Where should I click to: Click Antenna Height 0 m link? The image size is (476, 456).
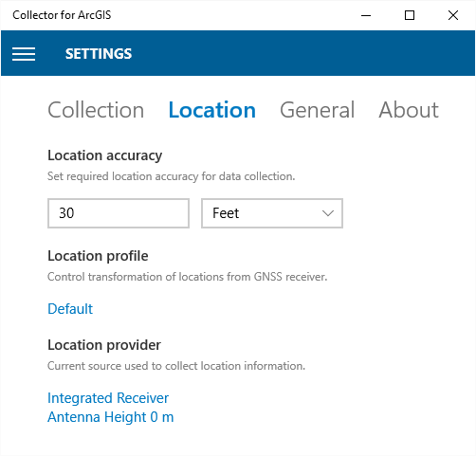click(x=111, y=417)
